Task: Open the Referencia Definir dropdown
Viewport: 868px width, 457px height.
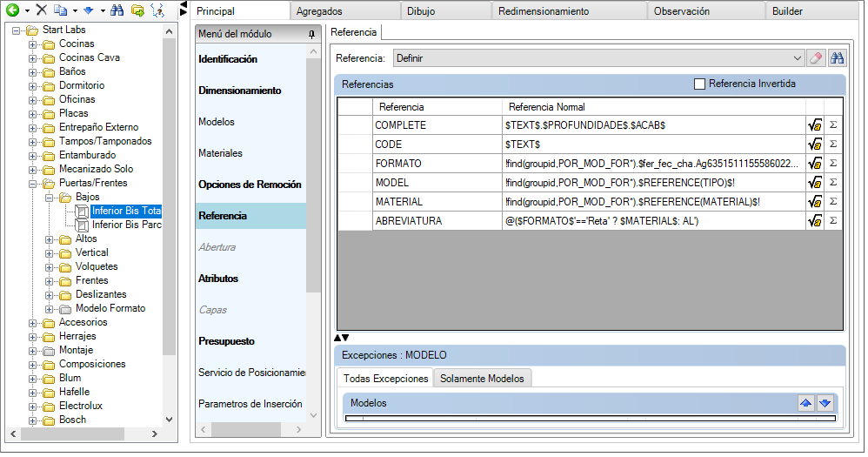Action: coord(798,57)
